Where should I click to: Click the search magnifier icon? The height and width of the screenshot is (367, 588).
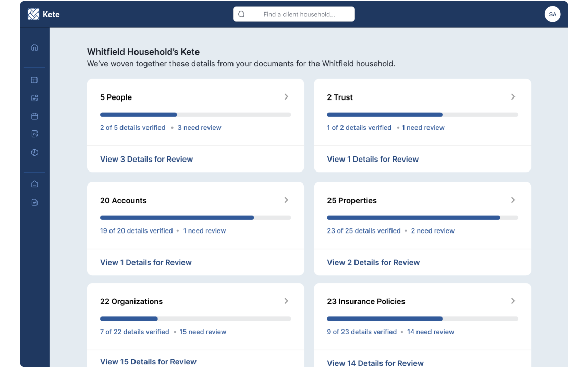(x=241, y=14)
